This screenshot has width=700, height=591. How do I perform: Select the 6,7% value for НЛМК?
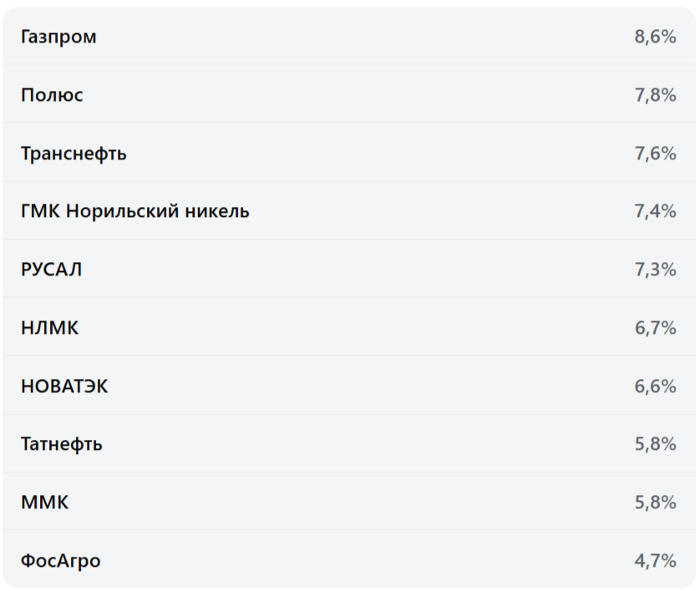click(x=655, y=328)
